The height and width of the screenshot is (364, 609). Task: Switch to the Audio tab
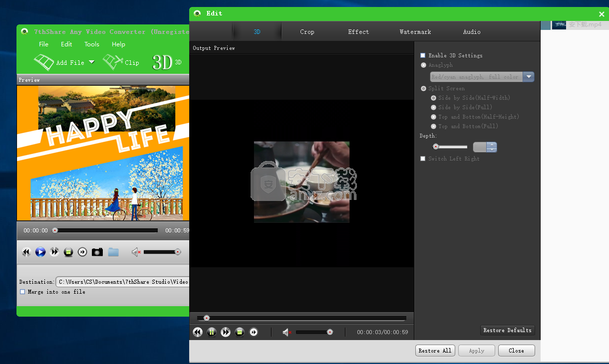point(472,32)
